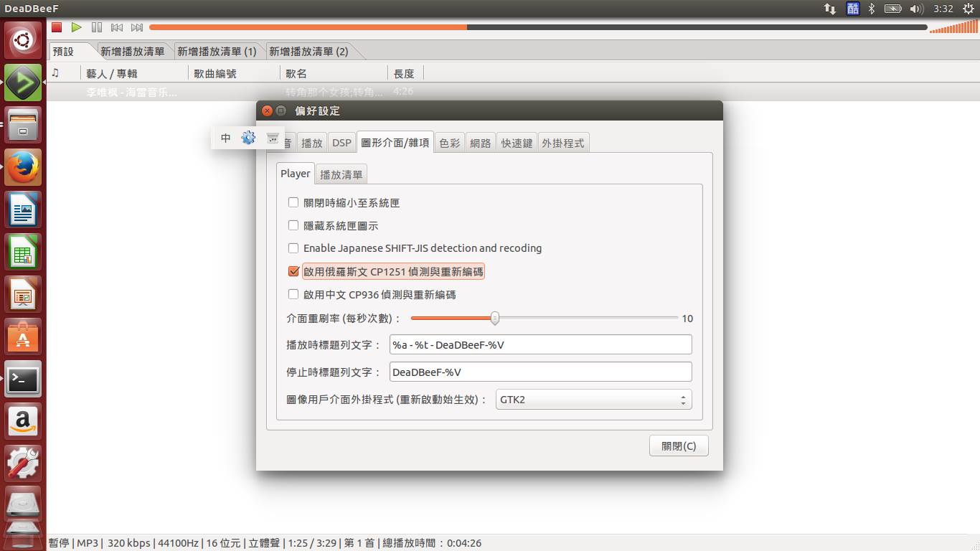
Task: Open the DSP preferences tab
Action: click(x=341, y=143)
